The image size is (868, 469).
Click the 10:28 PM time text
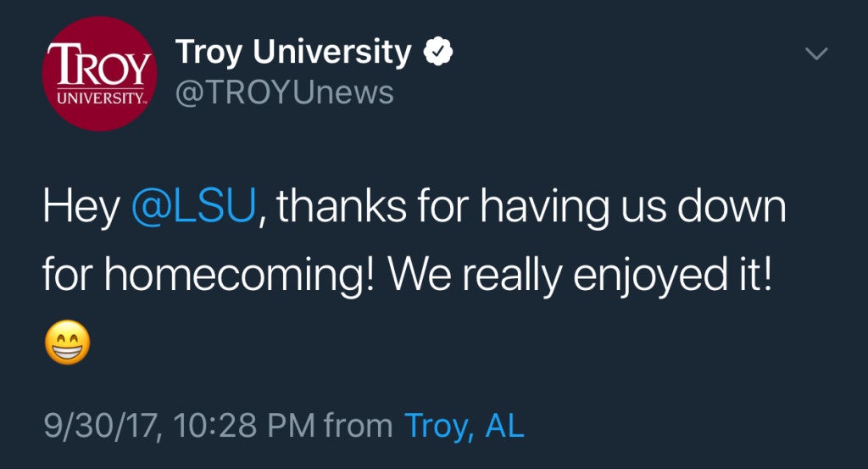coord(244,426)
